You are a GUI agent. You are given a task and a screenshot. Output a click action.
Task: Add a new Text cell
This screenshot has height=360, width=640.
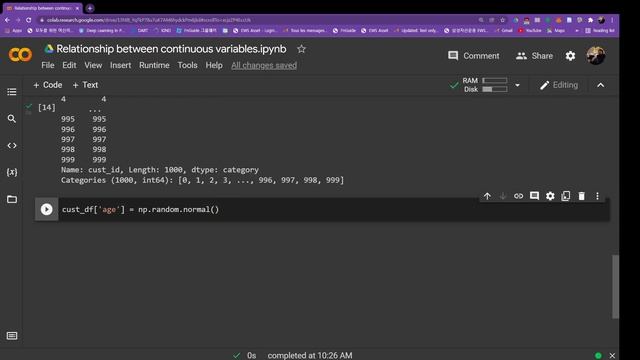85,85
